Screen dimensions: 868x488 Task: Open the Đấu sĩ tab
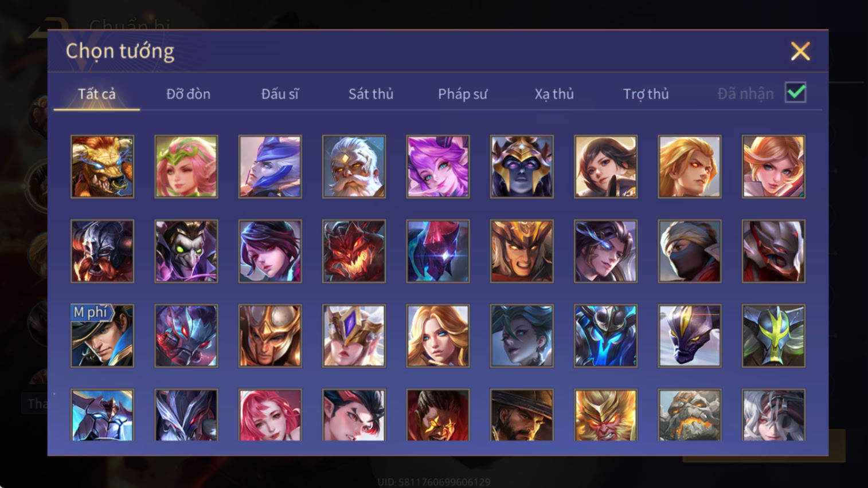pyautogui.click(x=280, y=94)
